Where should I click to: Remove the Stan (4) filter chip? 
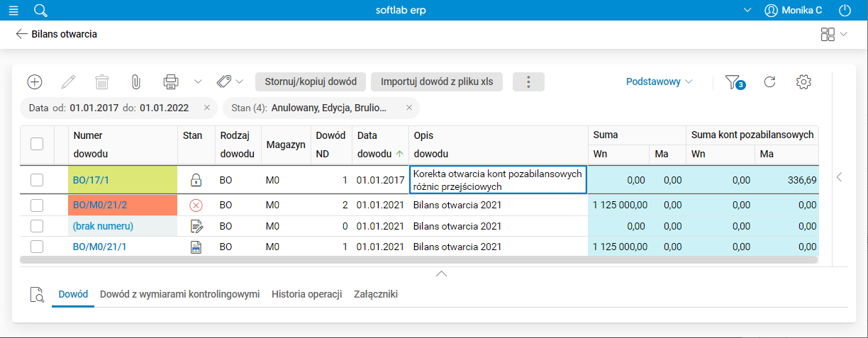pyautogui.click(x=409, y=108)
